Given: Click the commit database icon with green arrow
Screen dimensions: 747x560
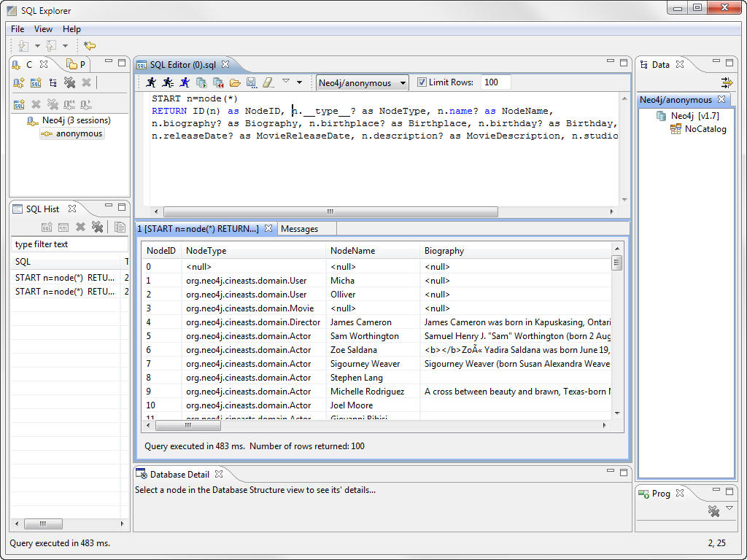Looking at the screenshot, I should point(201,82).
